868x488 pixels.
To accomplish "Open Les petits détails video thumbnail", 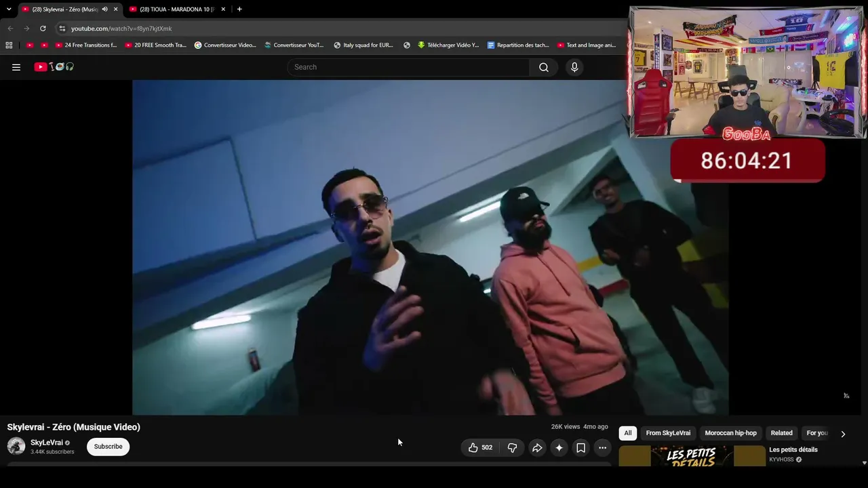I will [x=692, y=455].
